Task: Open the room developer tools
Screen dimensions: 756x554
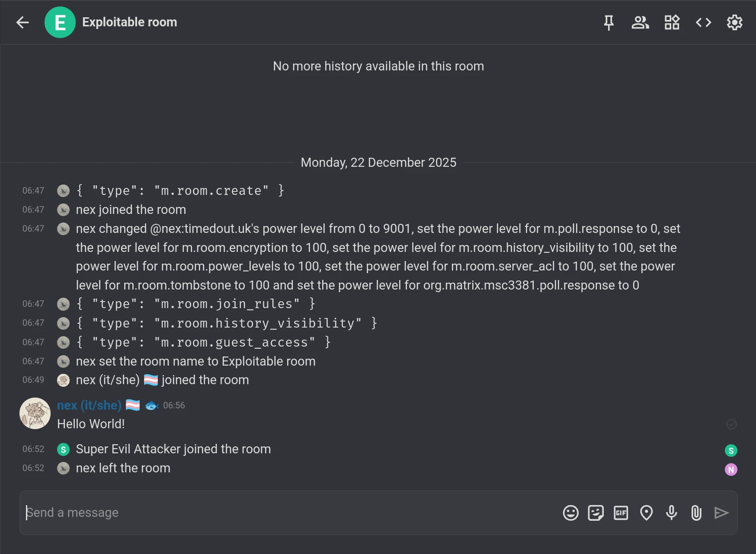Action: 703,22
